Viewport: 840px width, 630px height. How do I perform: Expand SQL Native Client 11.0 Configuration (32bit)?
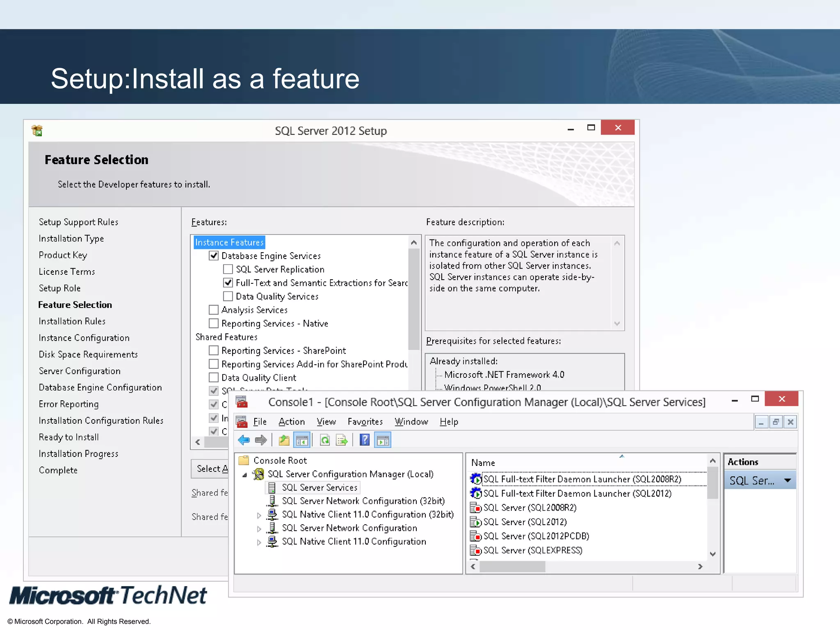(x=259, y=515)
